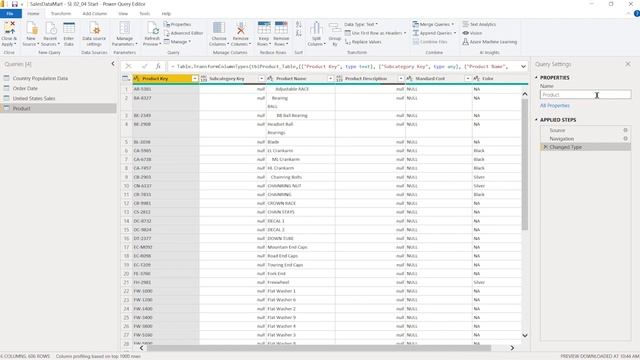Open Data source settings
640x360 pixels.
(94, 29)
